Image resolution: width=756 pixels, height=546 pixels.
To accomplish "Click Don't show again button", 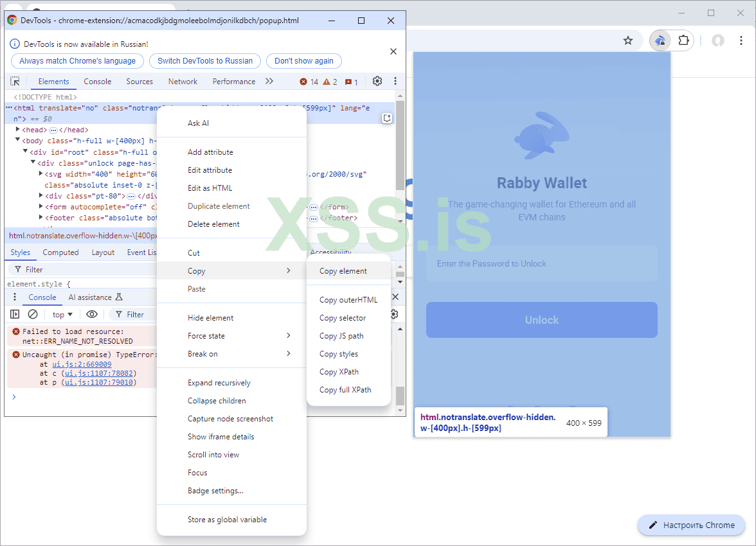I will click(x=303, y=61).
